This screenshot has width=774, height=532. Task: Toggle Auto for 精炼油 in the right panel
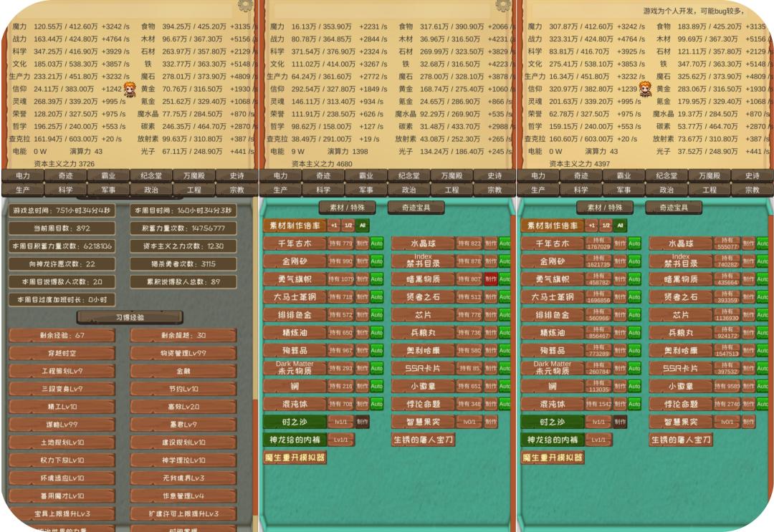pos(634,332)
